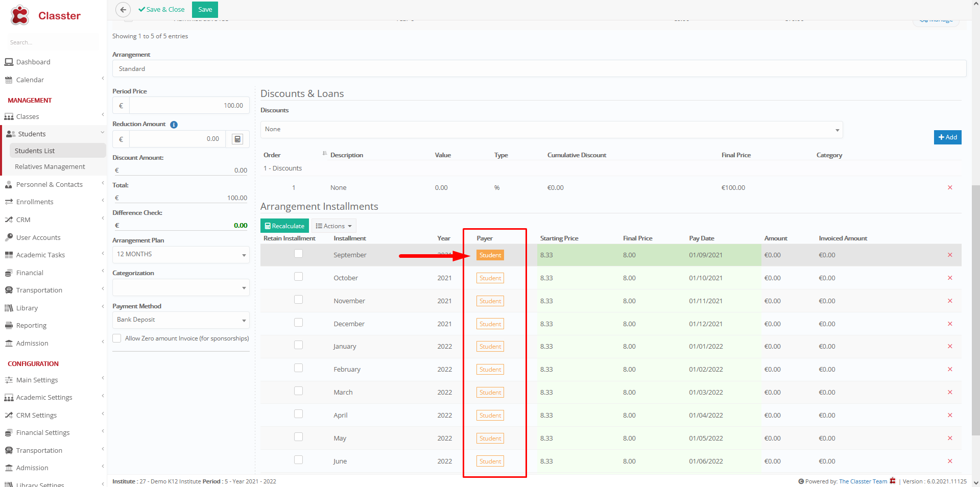Open the Actions dropdown menu
This screenshot has height=487, width=980.
click(334, 226)
